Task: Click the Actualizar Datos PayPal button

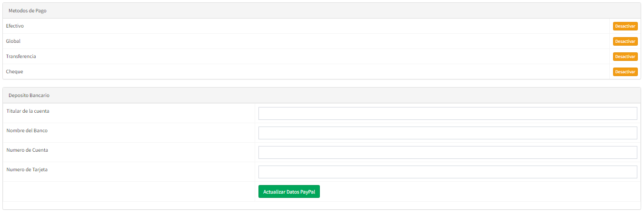Action: [x=289, y=192]
